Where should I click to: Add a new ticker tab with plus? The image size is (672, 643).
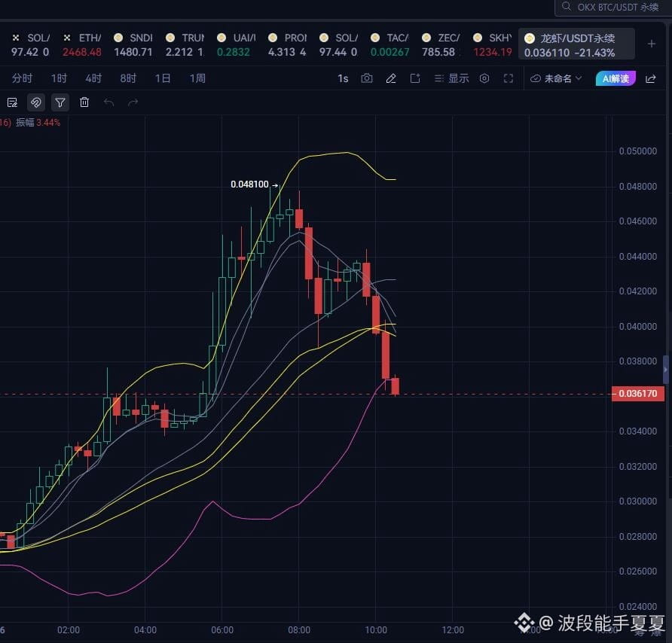[652, 44]
